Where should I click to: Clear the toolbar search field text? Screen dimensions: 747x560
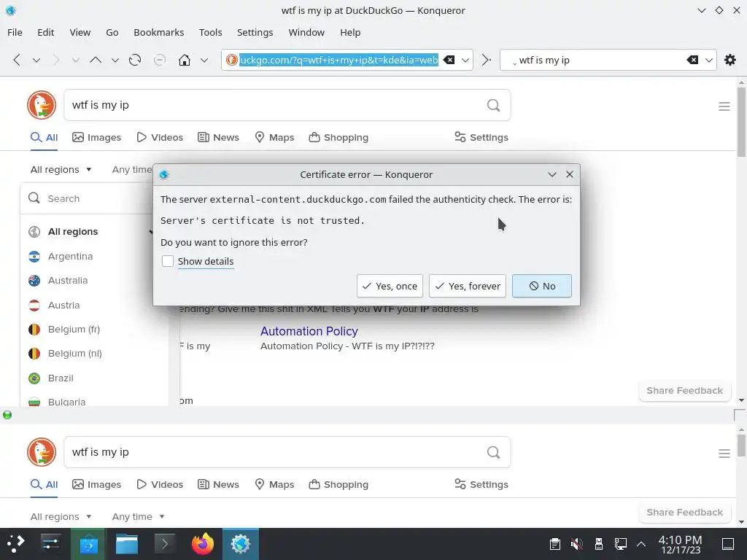coord(692,60)
